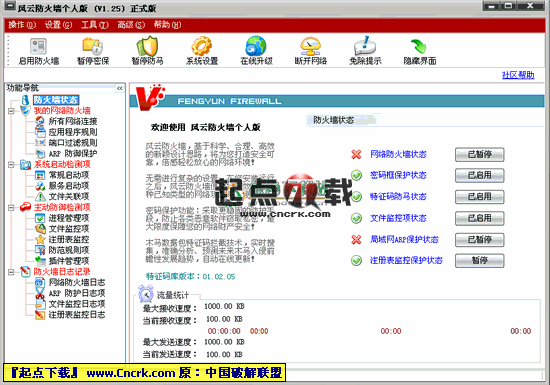The image size is (550, 385).
Task: Select 所有网络连接 tree item
Action: coord(73,121)
